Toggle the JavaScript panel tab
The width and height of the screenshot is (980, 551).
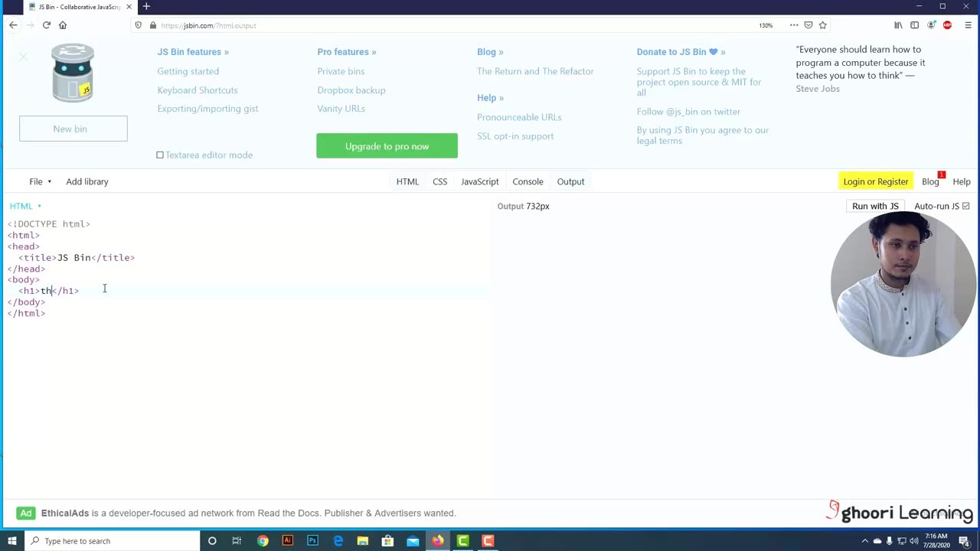pos(480,181)
